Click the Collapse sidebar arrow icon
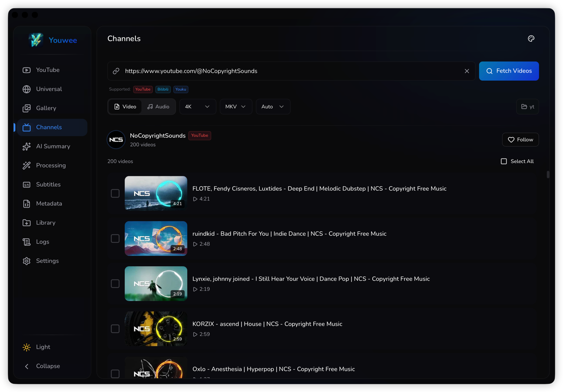The image size is (563, 392). coord(26,366)
